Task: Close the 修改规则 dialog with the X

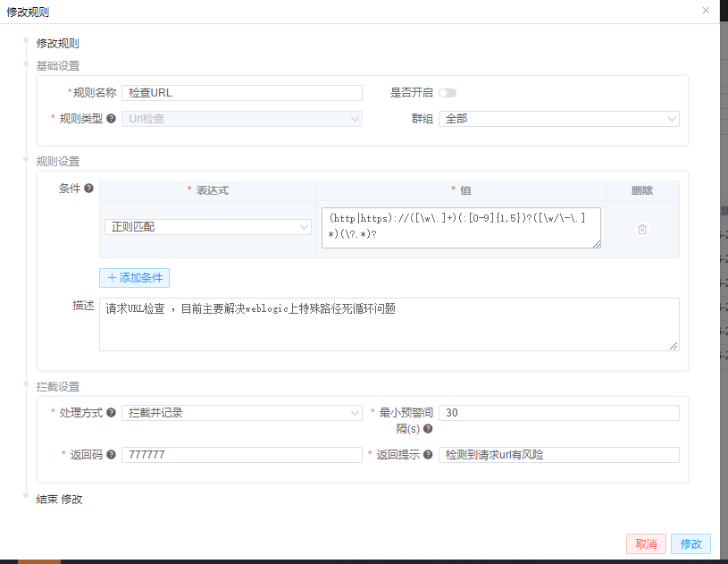Action: click(x=706, y=10)
